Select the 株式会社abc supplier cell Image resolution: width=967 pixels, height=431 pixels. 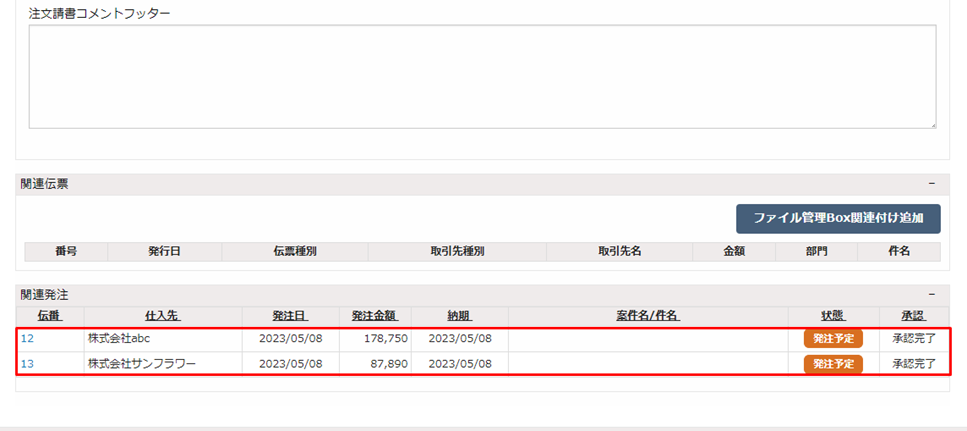point(163,339)
